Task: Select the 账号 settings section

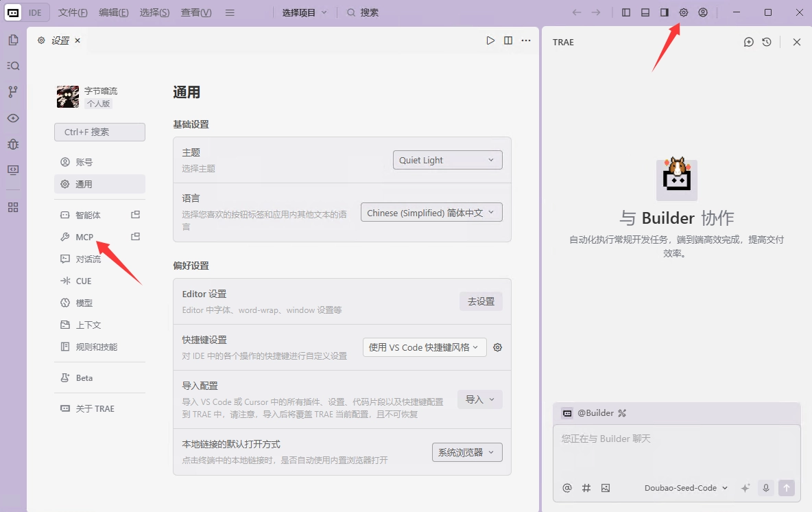Action: [99, 162]
